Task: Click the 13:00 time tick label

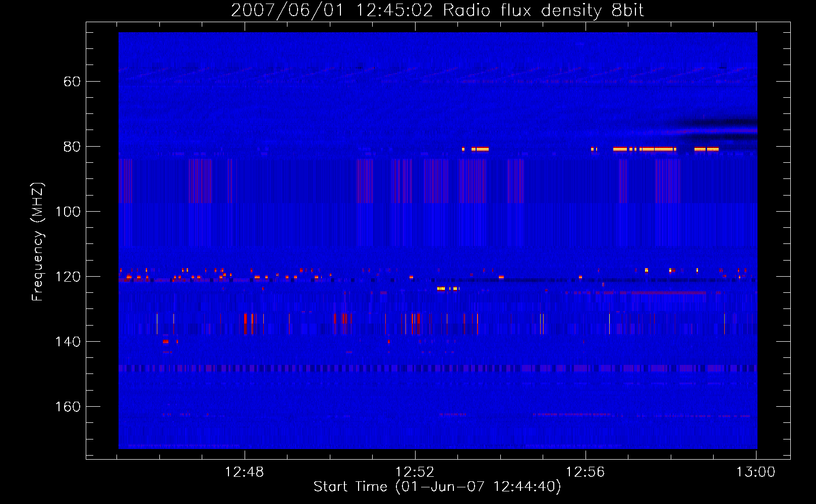Action: pyautogui.click(x=756, y=472)
